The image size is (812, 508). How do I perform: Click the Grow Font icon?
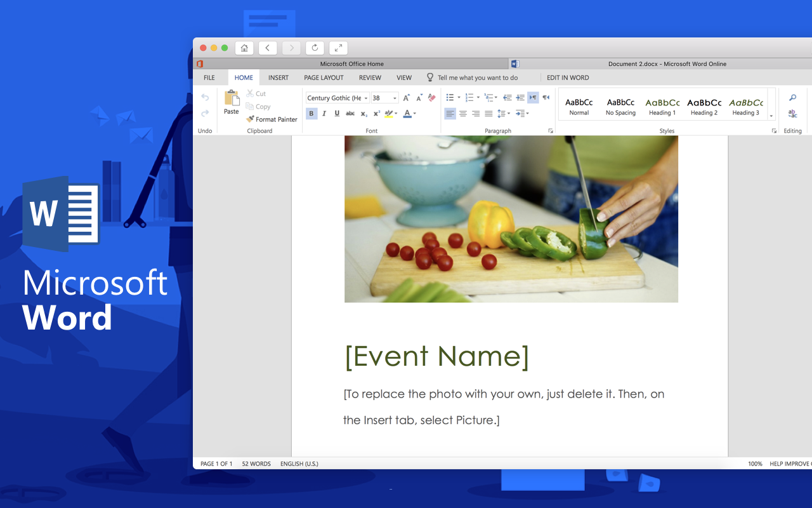pos(407,98)
